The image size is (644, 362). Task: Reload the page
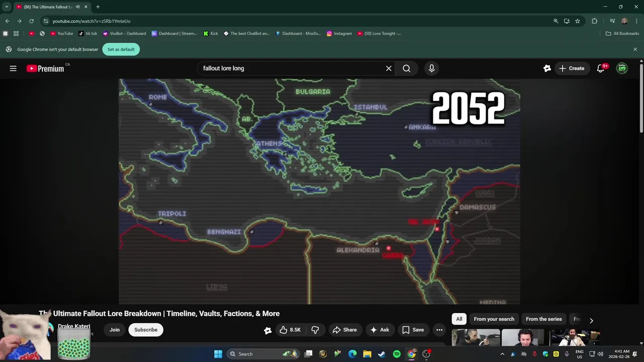31,21
